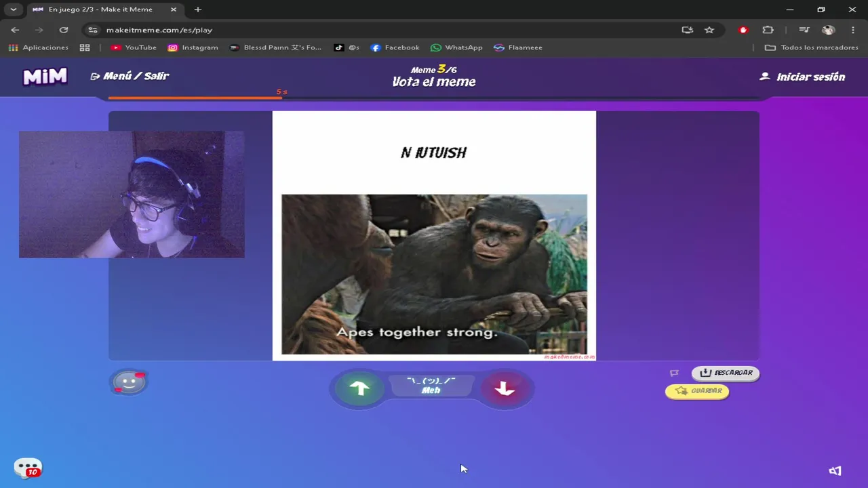Open the WhatsApp bookmark
This screenshot has width=868, height=488.
click(x=457, y=47)
